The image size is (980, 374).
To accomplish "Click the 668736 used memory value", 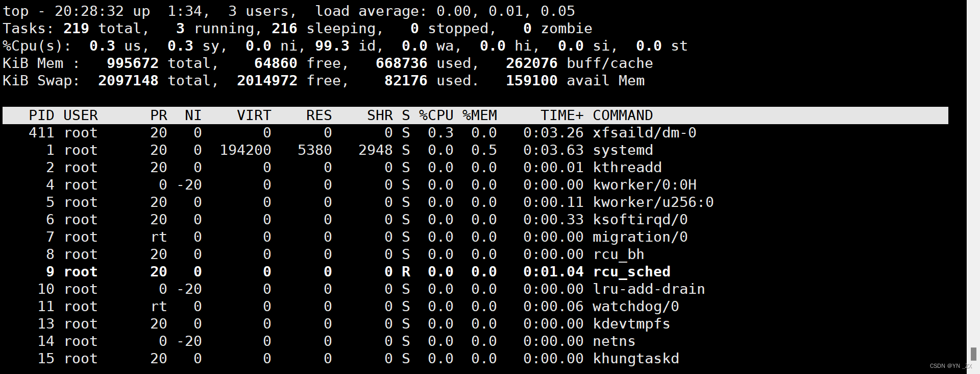I will [401, 63].
